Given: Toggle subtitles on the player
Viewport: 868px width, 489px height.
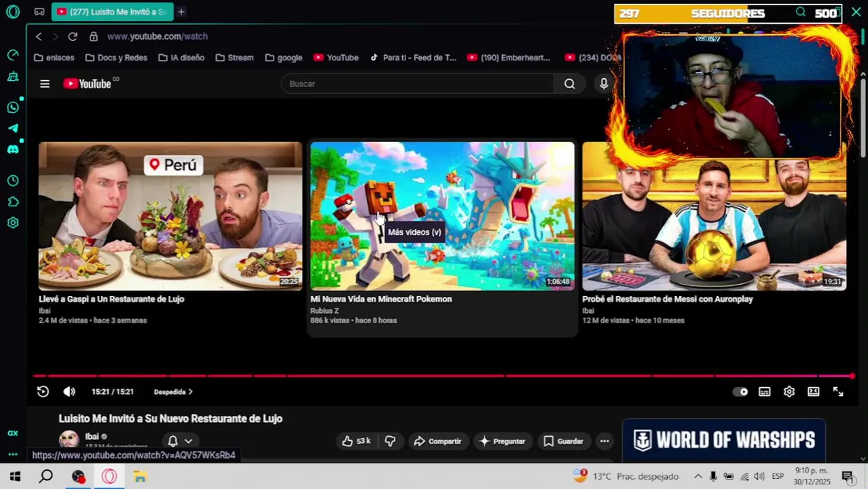Looking at the screenshot, I should click(x=764, y=392).
